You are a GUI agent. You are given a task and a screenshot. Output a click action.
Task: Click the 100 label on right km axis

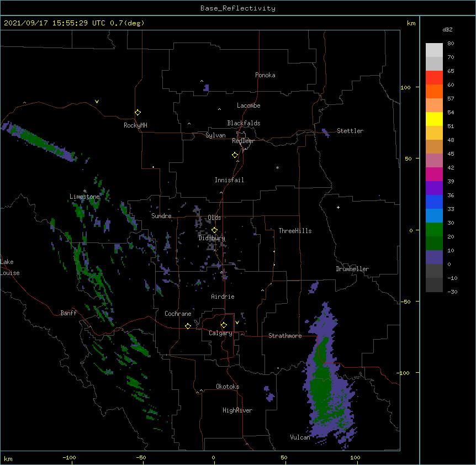click(x=405, y=87)
